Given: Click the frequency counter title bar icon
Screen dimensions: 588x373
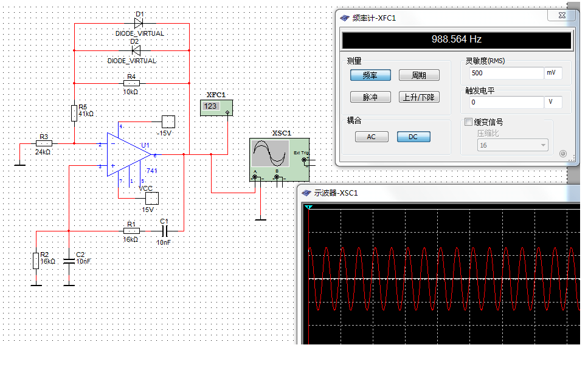Looking at the screenshot, I should tap(345, 18).
